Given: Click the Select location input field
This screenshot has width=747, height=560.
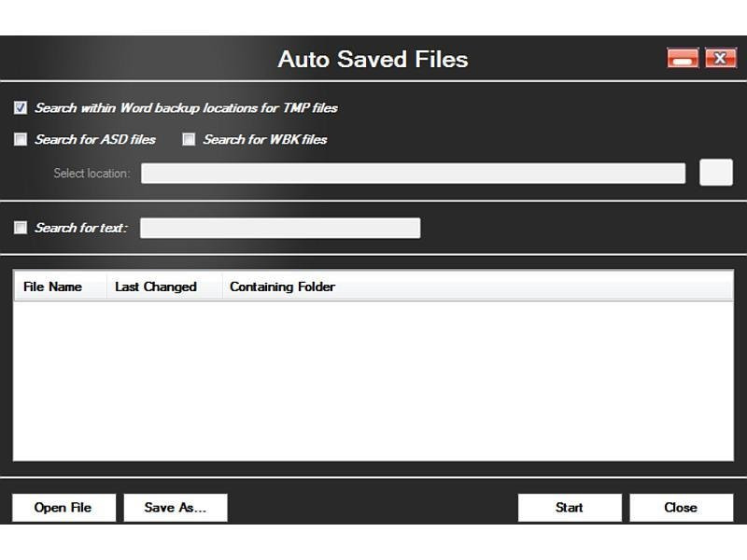Looking at the screenshot, I should (x=413, y=173).
